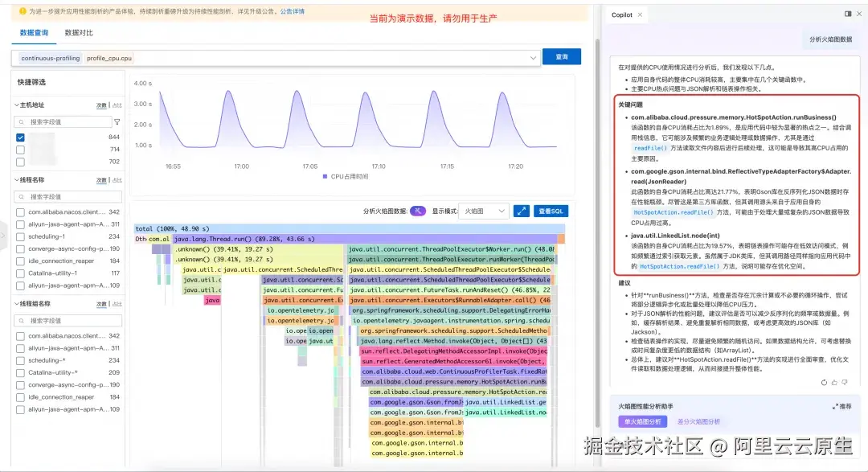
Task: Click the 查看SQL button
Action: tap(551, 211)
